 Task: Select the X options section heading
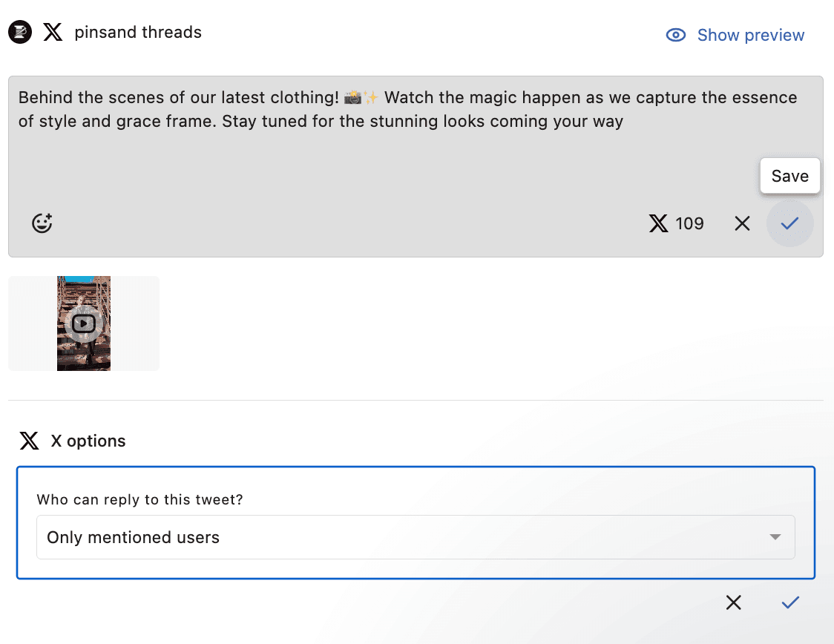[x=88, y=441]
